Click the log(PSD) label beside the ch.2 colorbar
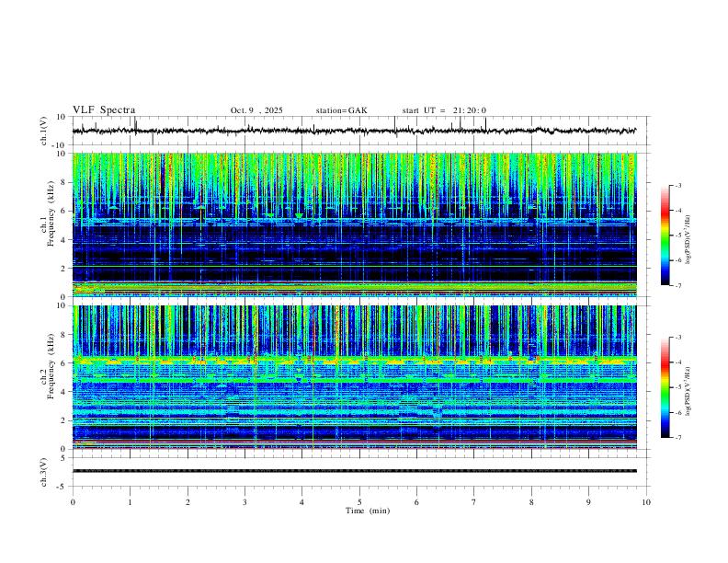728x563 pixels. pos(688,391)
